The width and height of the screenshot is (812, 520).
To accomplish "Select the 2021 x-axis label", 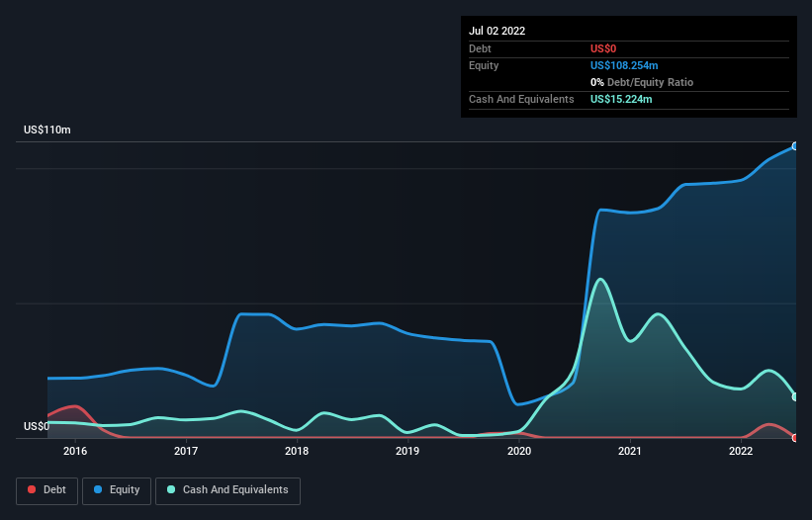I will coord(630,451).
